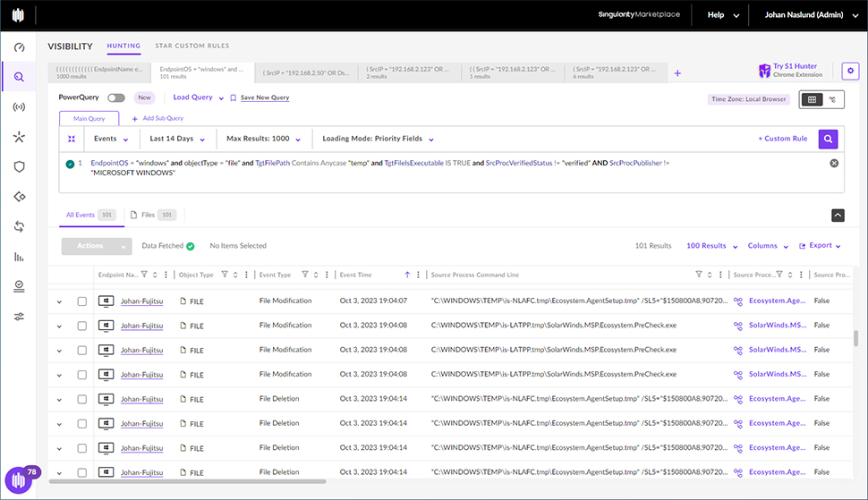Filter the Event Type column
This screenshot has width=868, height=500.
pos(304,275)
